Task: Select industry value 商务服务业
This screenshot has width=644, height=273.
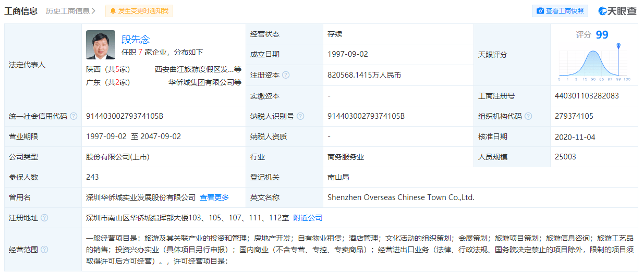Action: tap(346, 157)
